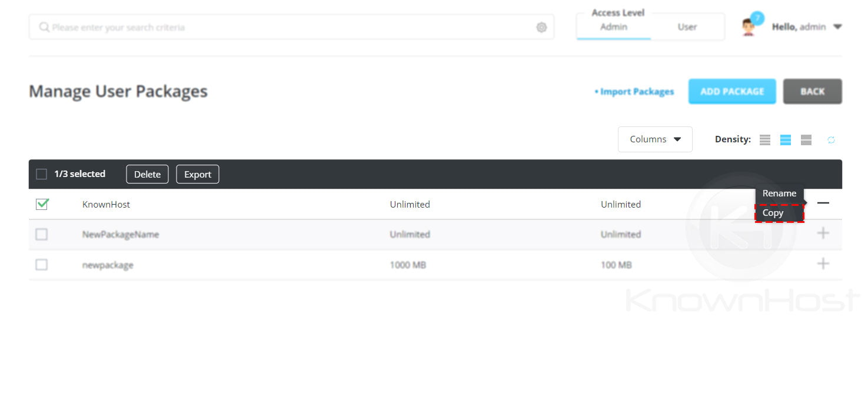Toggle the select-all packages checkbox

point(41,173)
